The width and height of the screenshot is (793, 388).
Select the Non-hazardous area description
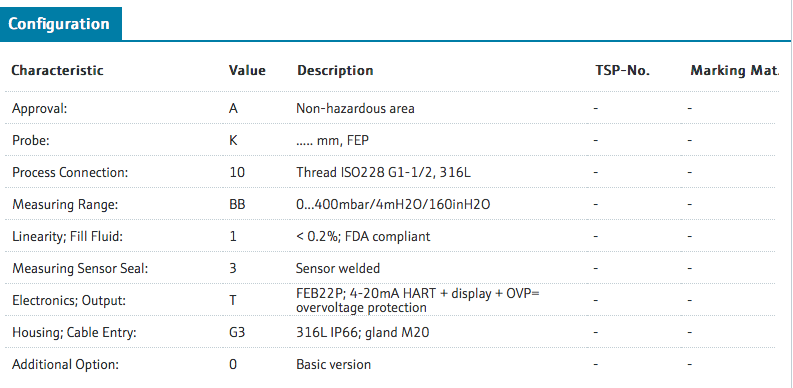coord(355,109)
